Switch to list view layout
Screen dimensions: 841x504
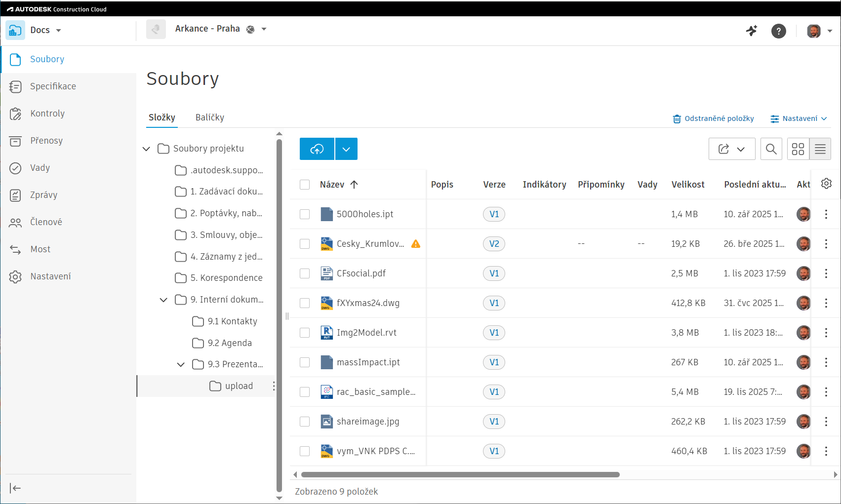pos(820,149)
